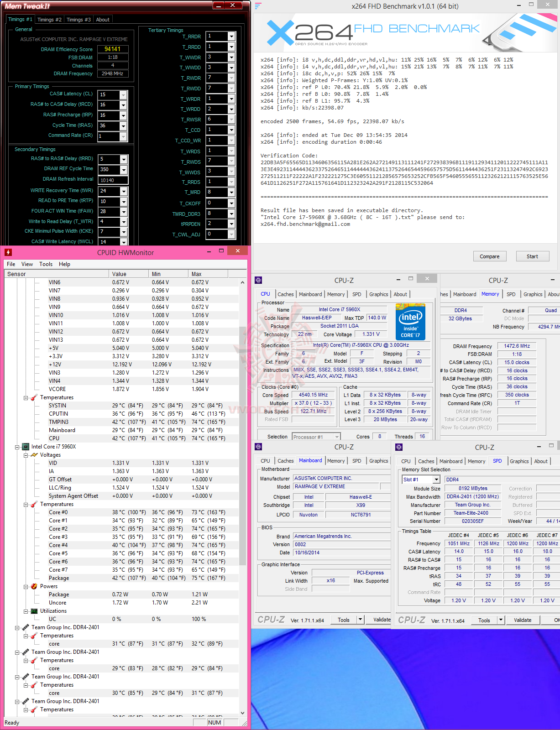Select the Core #0 temperature row

(121, 512)
